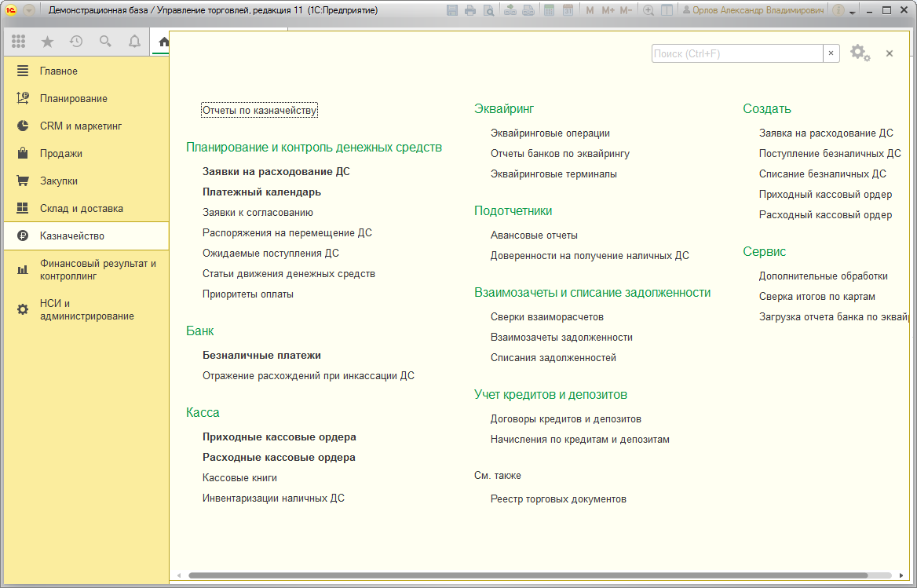The width and height of the screenshot is (917, 588).
Task: Open the calendar icon in the title bar
Action: (568, 10)
